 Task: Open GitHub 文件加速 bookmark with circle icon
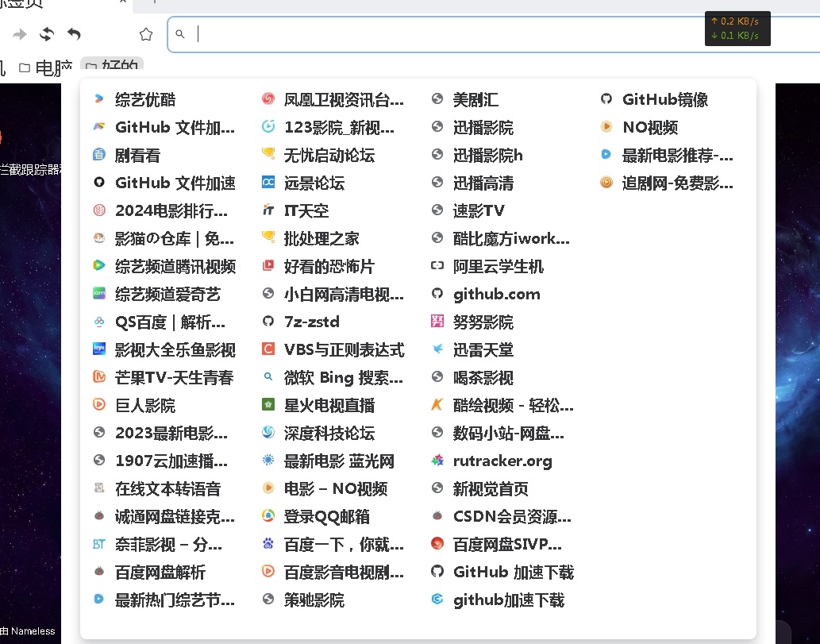click(164, 183)
